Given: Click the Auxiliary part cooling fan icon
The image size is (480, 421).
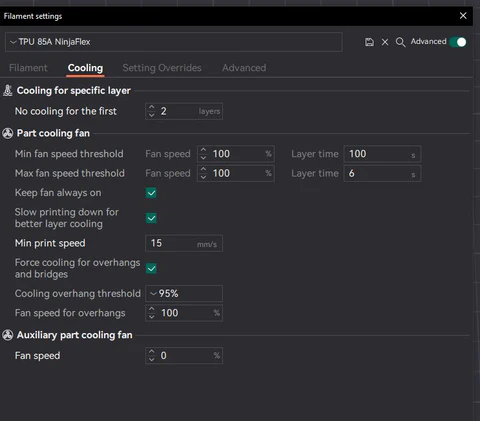Looking at the screenshot, I should pos(8,335).
